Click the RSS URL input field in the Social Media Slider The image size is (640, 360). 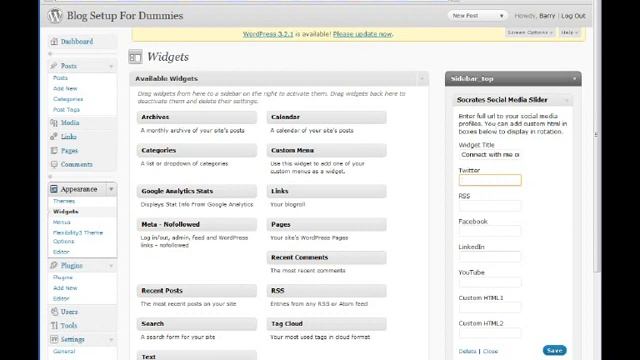pos(490,206)
